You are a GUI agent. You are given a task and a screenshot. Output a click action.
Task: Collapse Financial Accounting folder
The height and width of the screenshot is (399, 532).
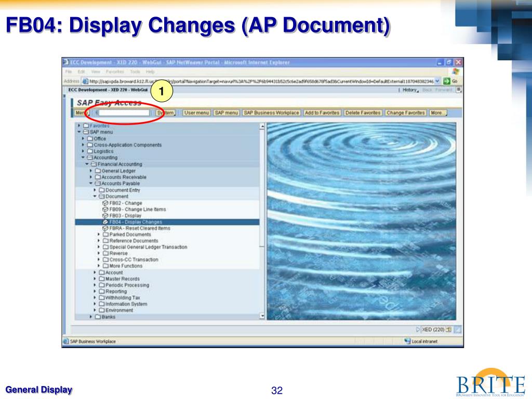(x=87, y=164)
